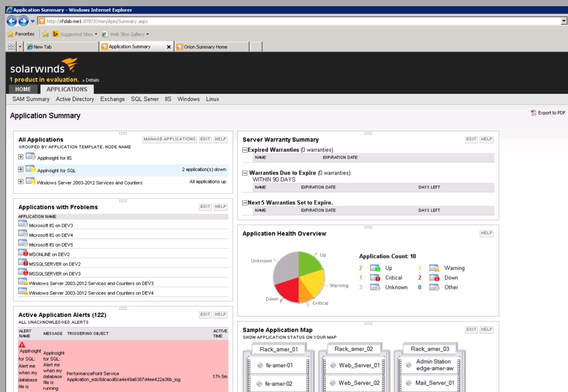Open the address bar history dropdown

coord(564,21)
